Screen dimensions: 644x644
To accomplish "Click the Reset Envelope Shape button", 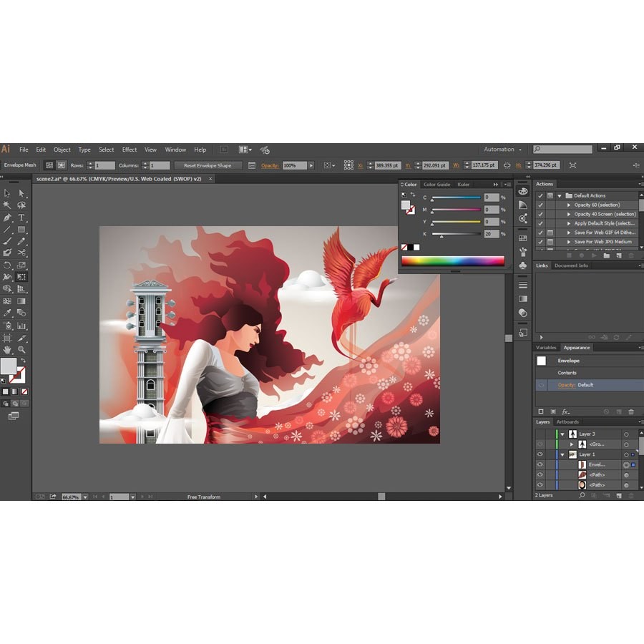I will [208, 165].
